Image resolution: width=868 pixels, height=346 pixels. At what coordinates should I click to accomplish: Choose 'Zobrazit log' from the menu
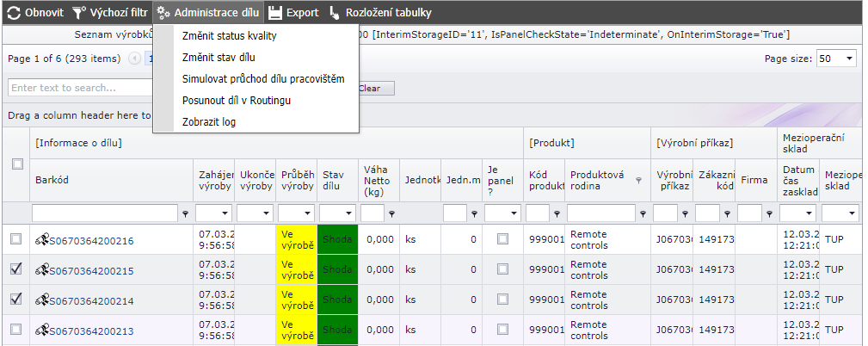click(209, 122)
